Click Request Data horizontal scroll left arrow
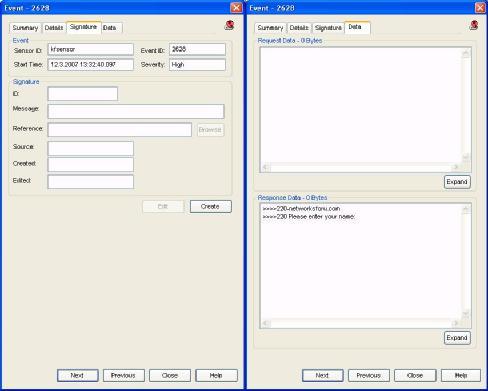 pos(266,167)
